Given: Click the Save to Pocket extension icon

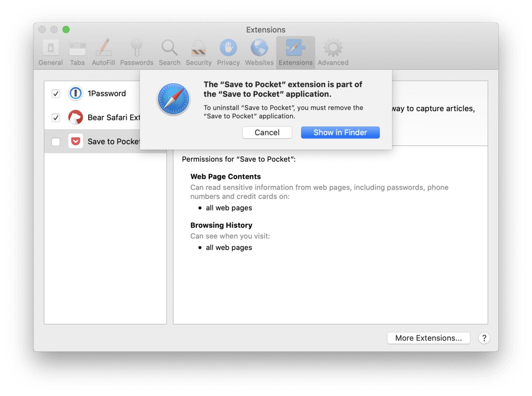Looking at the screenshot, I should pyautogui.click(x=76, y=141).
